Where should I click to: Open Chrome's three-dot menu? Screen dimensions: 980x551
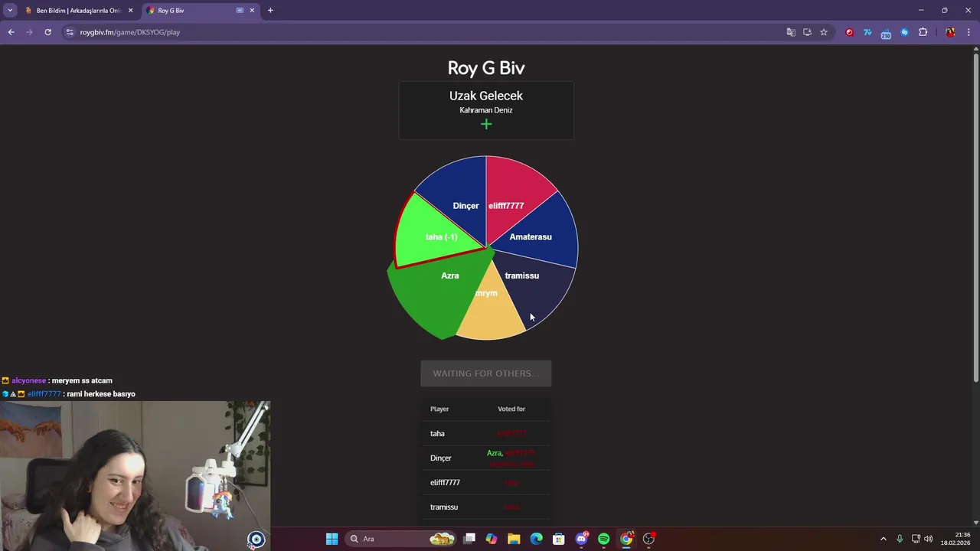(969, 32)
